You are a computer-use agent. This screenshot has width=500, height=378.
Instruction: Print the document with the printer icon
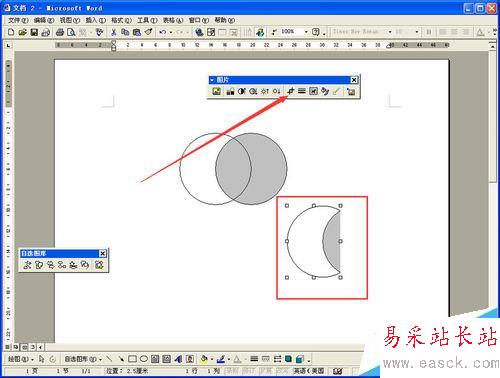(x=60, y=32)
